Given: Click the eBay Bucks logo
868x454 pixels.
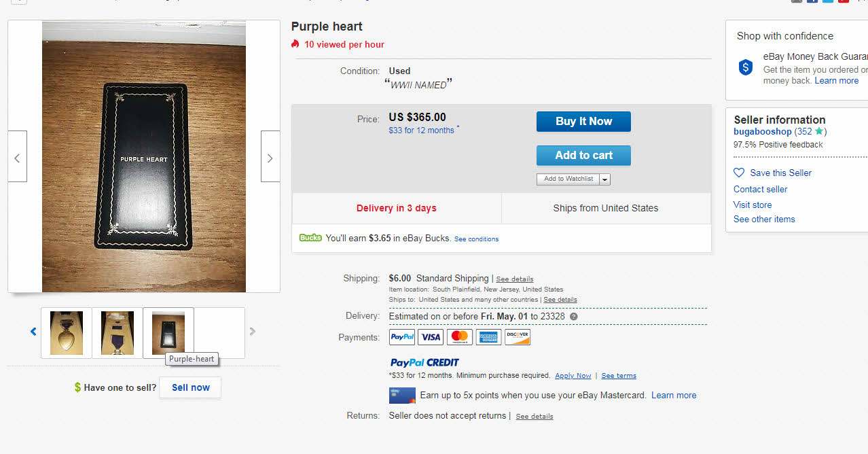Looking at the screenshot, I should [310, 238].
